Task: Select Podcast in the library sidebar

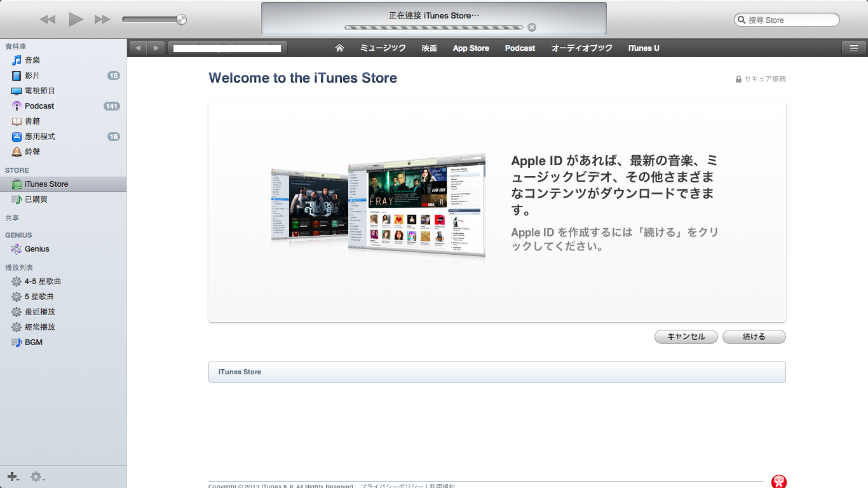Action: pyautogui.click(x=39, y=106)
